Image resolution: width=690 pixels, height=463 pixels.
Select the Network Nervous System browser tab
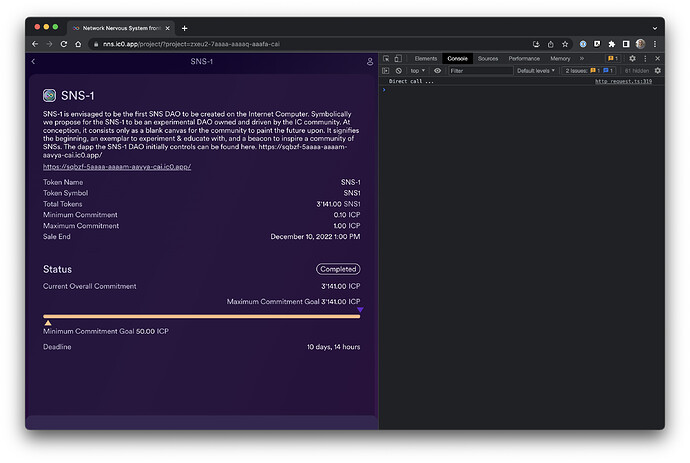pos(121,28)
